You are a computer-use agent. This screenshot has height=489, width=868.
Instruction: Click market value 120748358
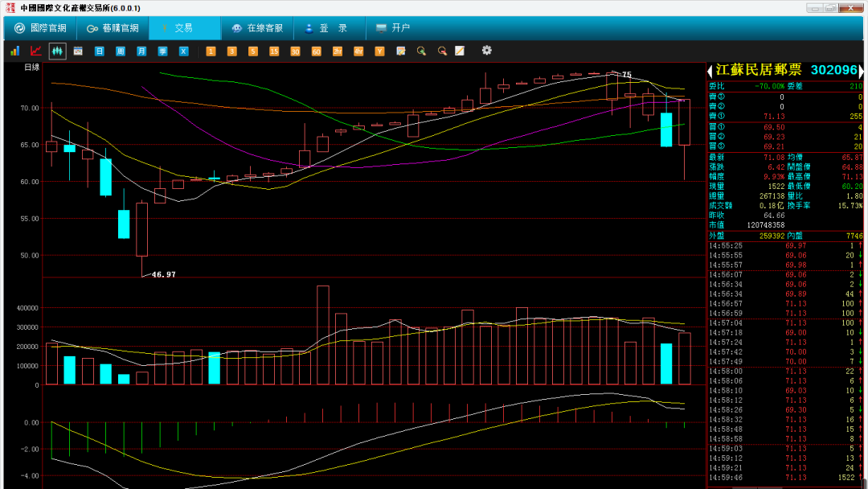tap(766, 225)
